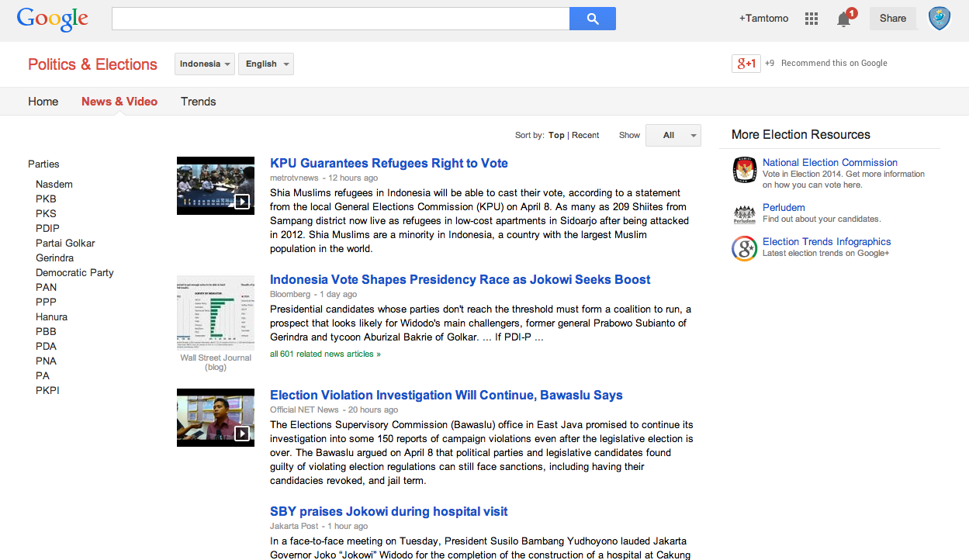The image size is (969, 560).
Task: Filter by the Partai Golkar party
Action: point(65,244)
